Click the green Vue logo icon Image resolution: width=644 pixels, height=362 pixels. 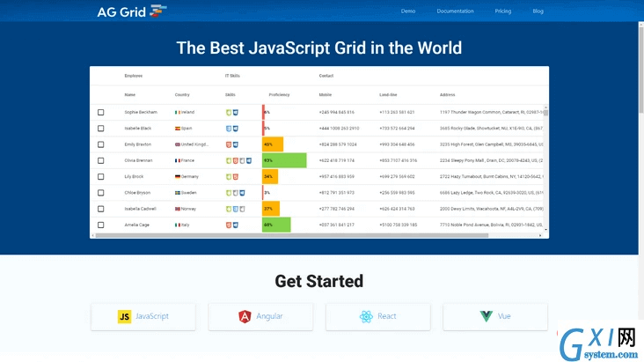point(487,316)
